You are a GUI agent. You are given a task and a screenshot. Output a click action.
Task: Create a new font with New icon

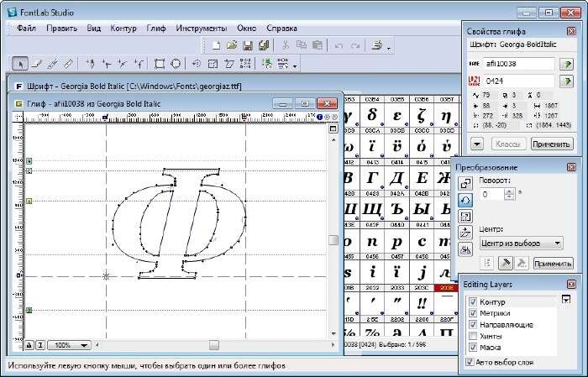(x=216, y=45)
